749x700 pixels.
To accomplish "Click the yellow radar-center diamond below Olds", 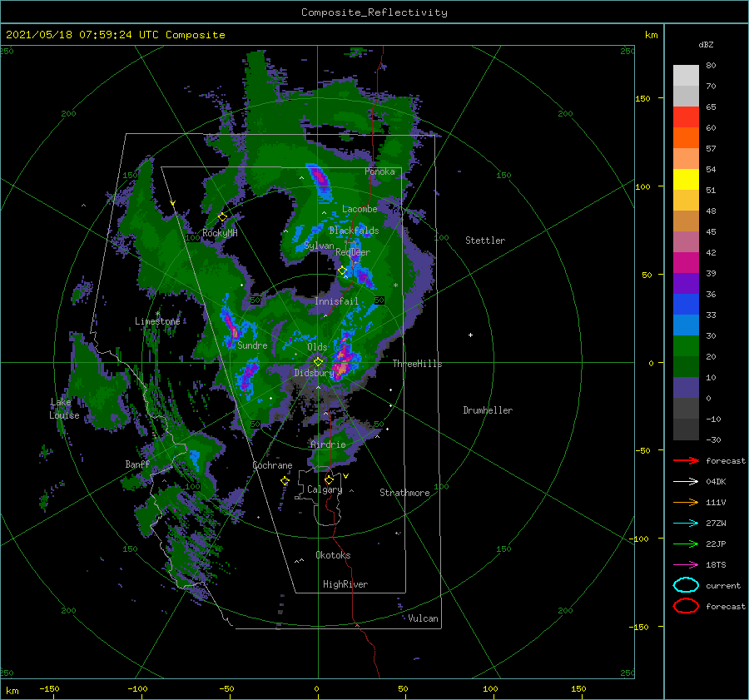I will pos(318,362).
